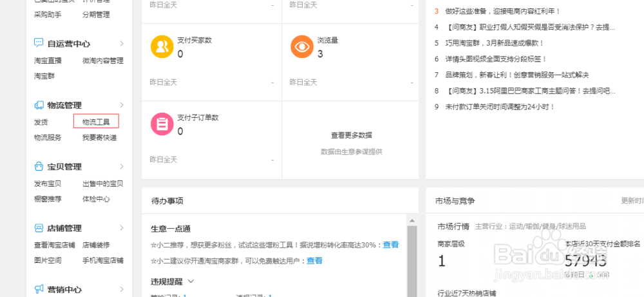Image resolution: width=644 pixels, height=297 pixels.
Task: Expand the 物流管理 section arrow
Action: pyautogui.click(x=122, y=105)
